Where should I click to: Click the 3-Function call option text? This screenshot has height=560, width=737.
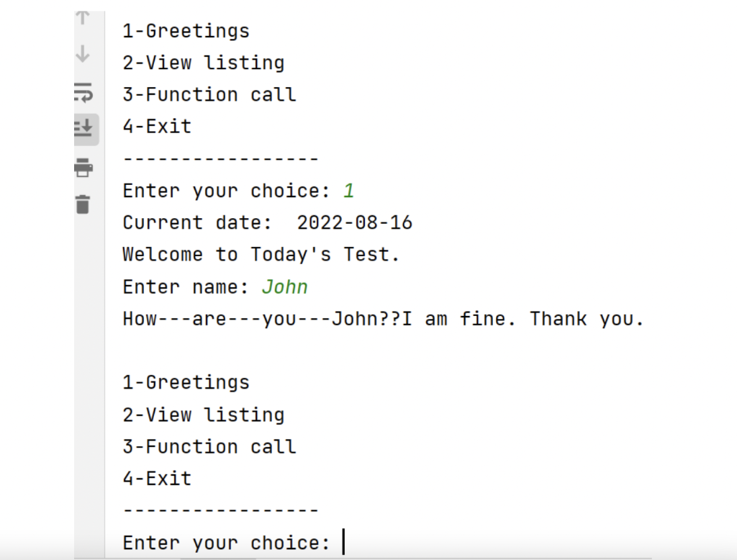208,94
